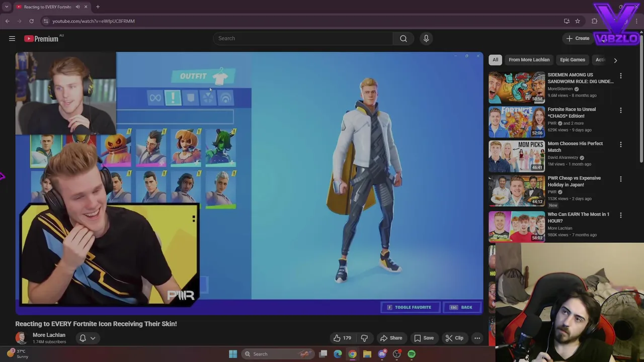Click the MoreSidemen channel name
644x362 pixels.
(560, 89)
